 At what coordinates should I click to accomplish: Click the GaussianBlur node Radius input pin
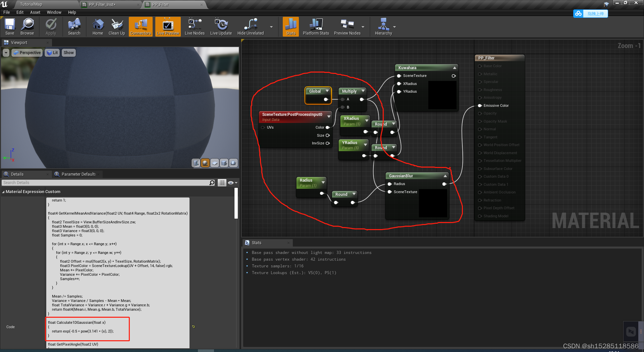coord(390,184)
